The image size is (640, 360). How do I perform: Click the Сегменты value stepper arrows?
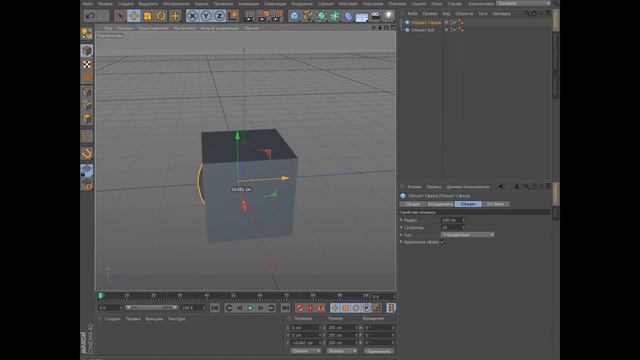coord(463,227)
